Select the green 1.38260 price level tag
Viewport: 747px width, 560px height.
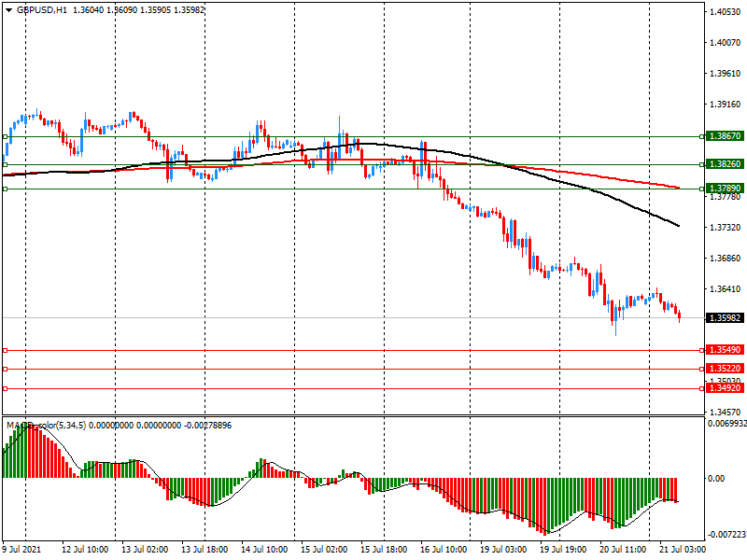(x=725, y=164)
